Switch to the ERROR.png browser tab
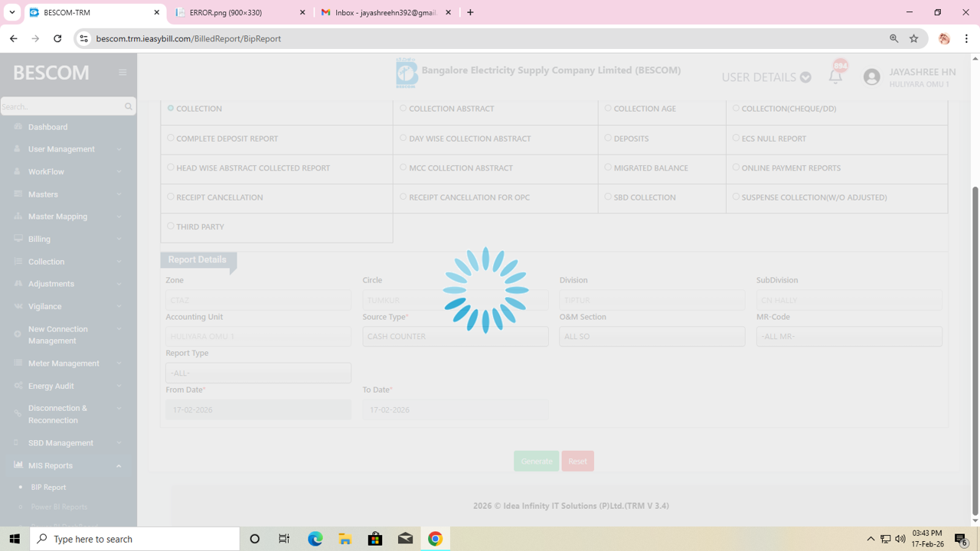This screenshot has height=551, width=980. point(240,12)
